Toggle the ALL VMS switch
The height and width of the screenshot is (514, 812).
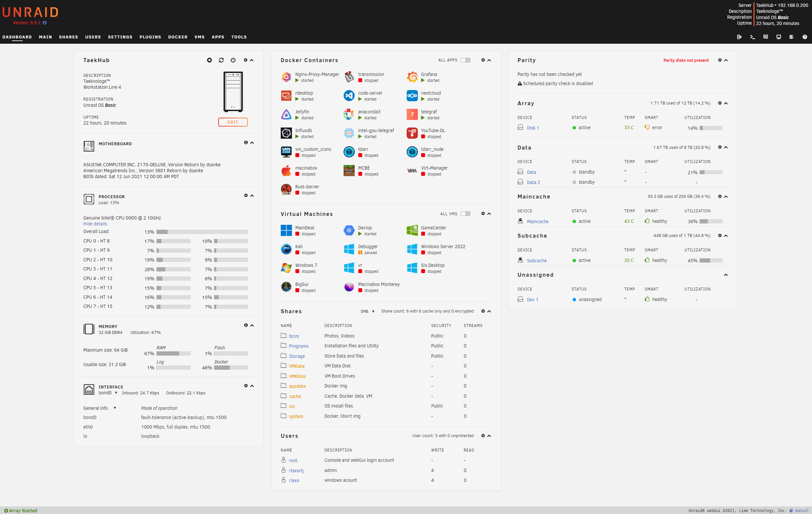pyautogui.click(x=466, y=214)
